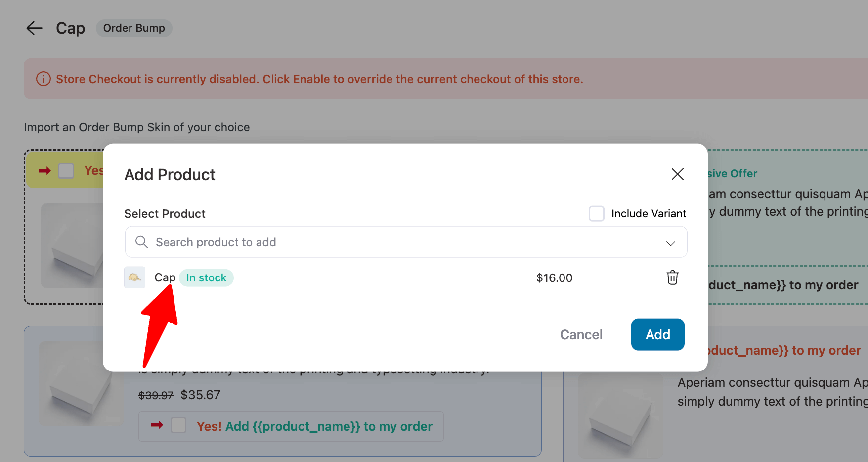Delete the Cap product with trash icon
This screenshot has height=462, width=868.
[x=672, y=277]
